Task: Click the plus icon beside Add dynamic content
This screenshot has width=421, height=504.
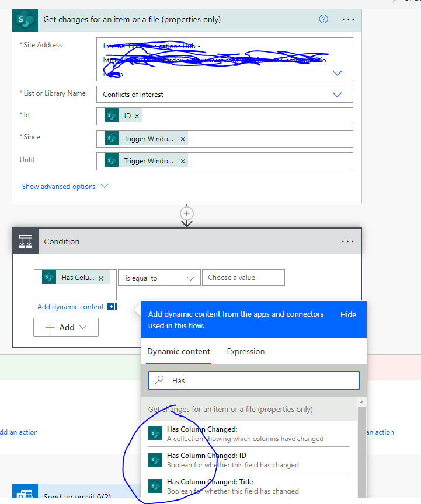Action: pyautogui.click(x=112, y=307)
